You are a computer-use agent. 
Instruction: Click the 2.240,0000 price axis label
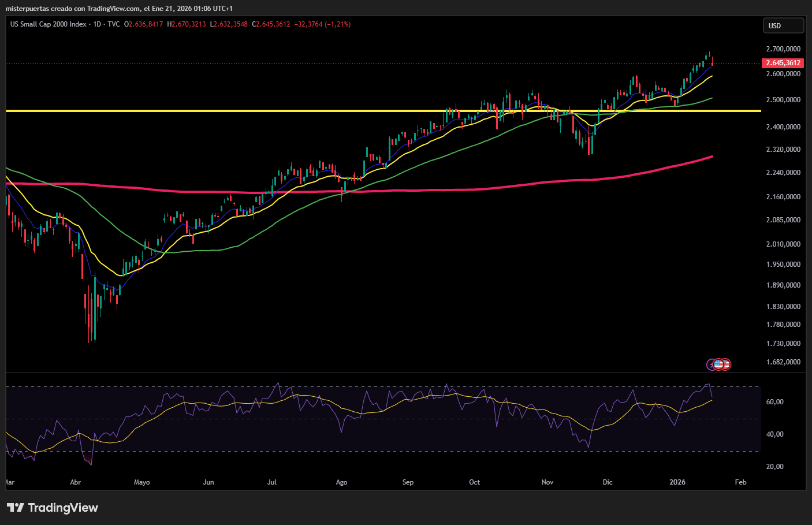pos(783,173)
